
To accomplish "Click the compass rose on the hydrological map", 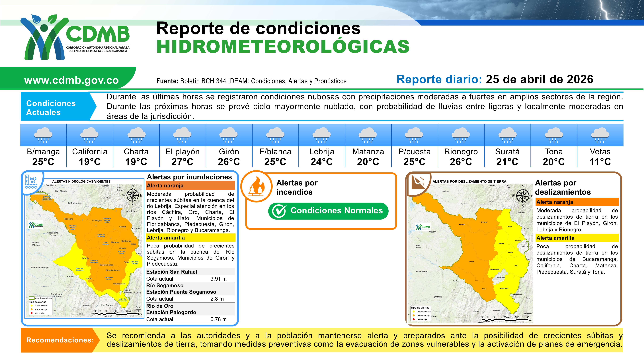I will [132, 195].
